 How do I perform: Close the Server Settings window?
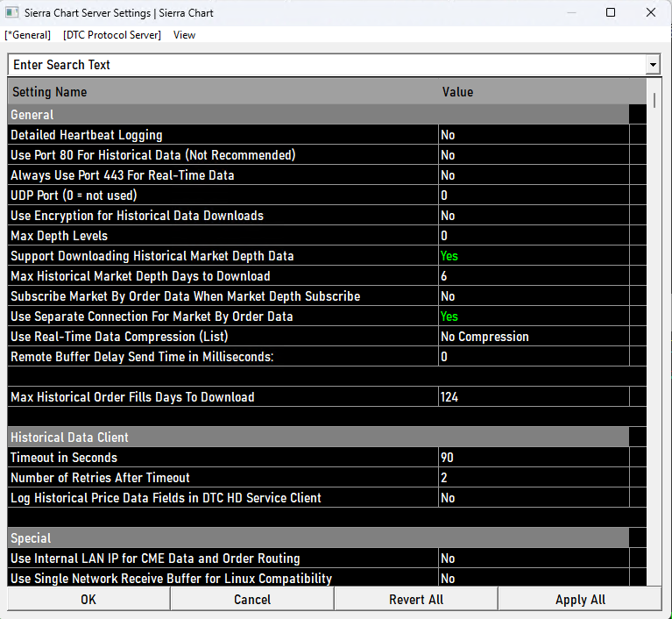(x=651, y=12)
